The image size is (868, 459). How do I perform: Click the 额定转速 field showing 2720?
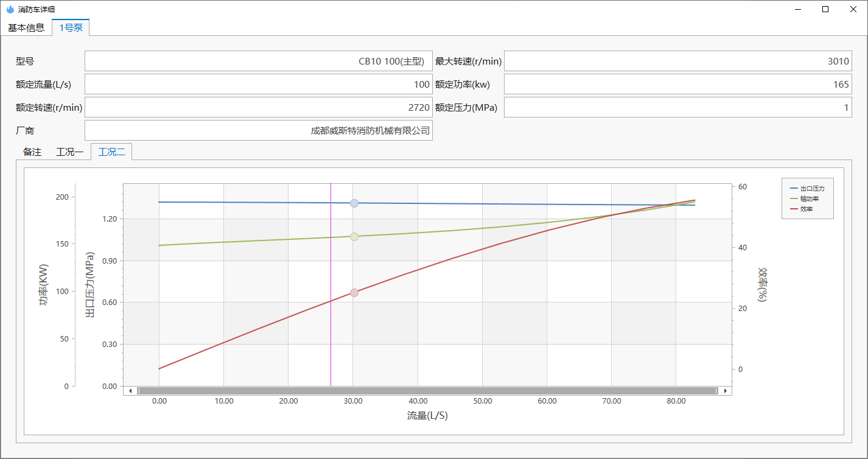259,107
